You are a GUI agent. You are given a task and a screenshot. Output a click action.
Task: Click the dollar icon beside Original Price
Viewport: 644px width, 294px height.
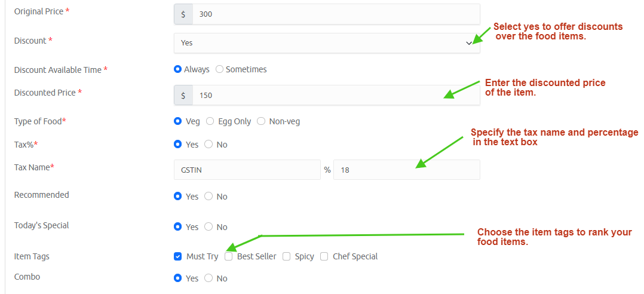(183, 14)
